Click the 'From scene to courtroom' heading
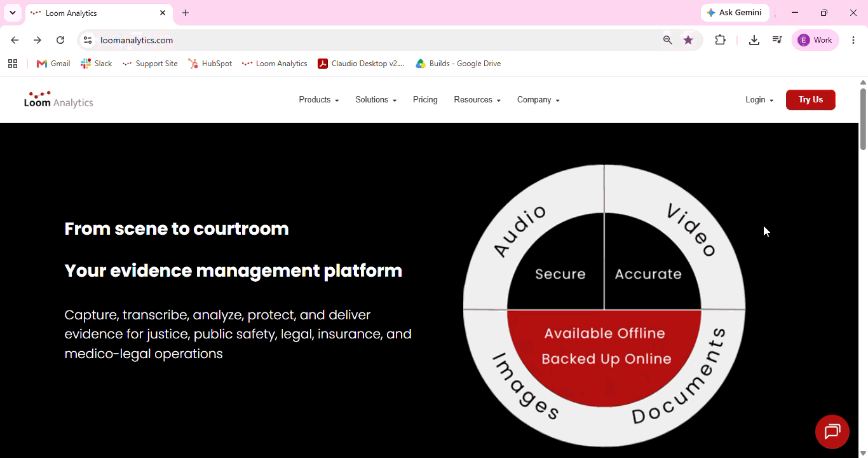The image size is (868, 458). (x=177, y=228)
